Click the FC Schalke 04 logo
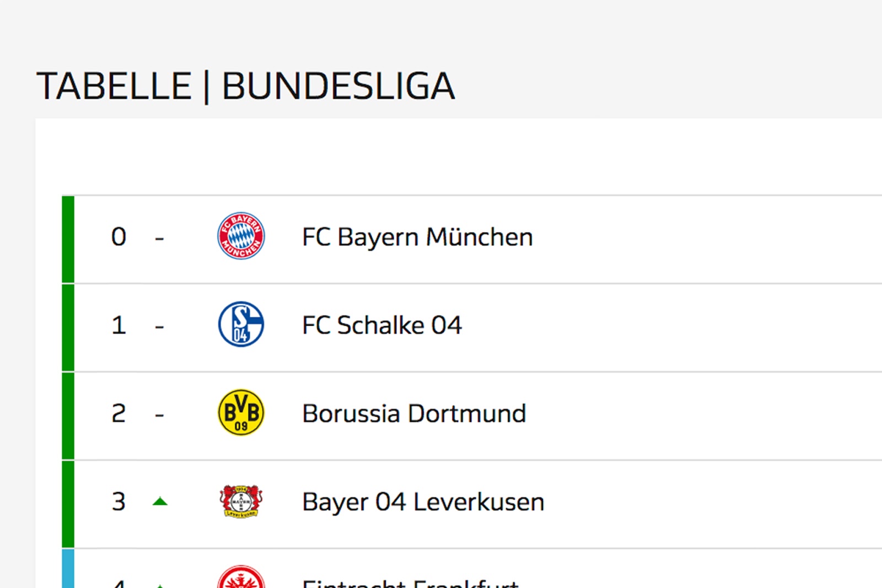 [x=241, y=324]
